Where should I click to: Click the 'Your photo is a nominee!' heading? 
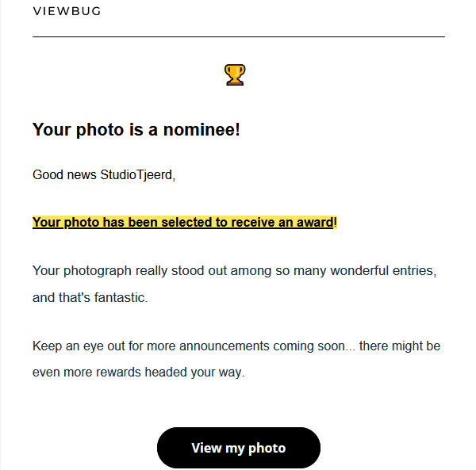click(136, 129)
